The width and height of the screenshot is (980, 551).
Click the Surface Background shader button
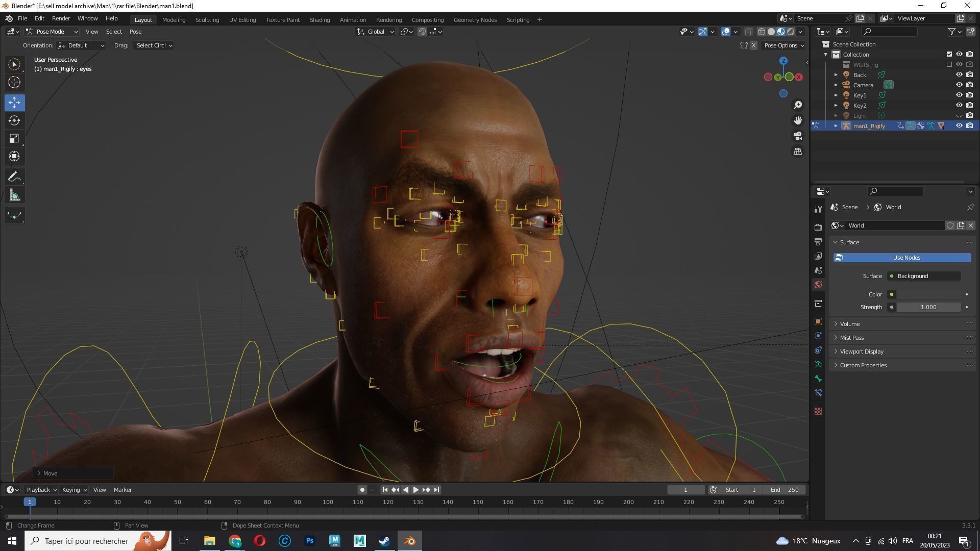(924, 276)
